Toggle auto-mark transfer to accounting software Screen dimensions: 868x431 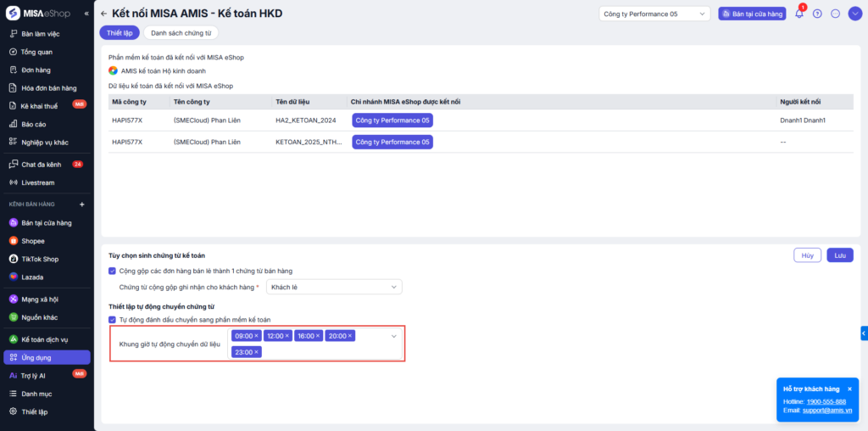113,319
